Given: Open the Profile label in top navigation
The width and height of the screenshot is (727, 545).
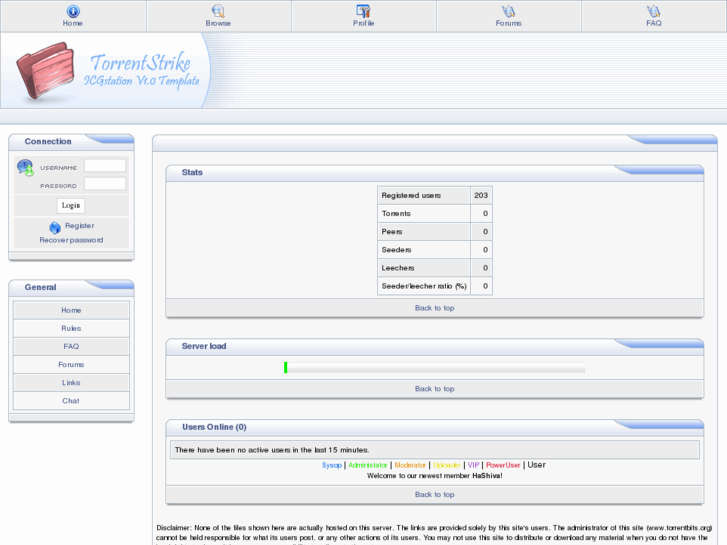Looking at the screenshot, I should pos(363,23).
